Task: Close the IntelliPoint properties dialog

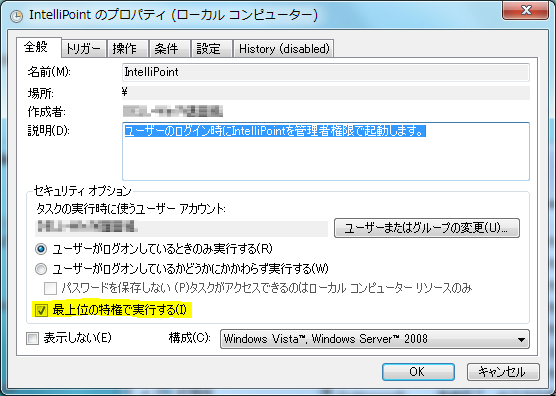Action: point(526,10)
